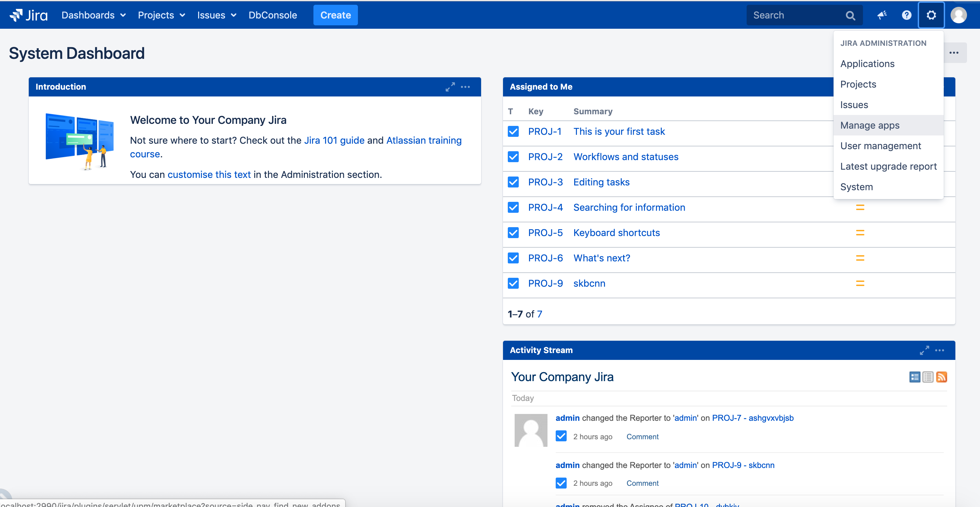The width and height of the screenshot is (980, 507).
Task: Open the user profile avatar
Action: pyautogui.click(x=958, y=15)
